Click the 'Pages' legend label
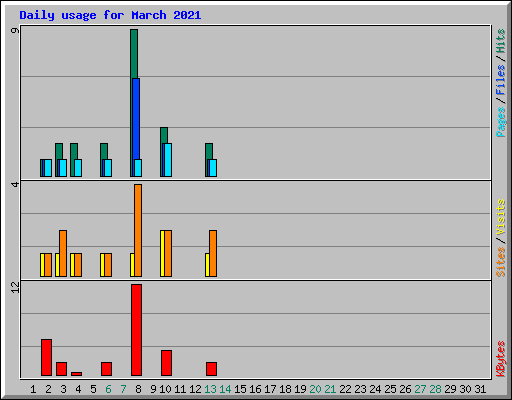The width and height of the screenshot is (512, 400). pos(500,122)
